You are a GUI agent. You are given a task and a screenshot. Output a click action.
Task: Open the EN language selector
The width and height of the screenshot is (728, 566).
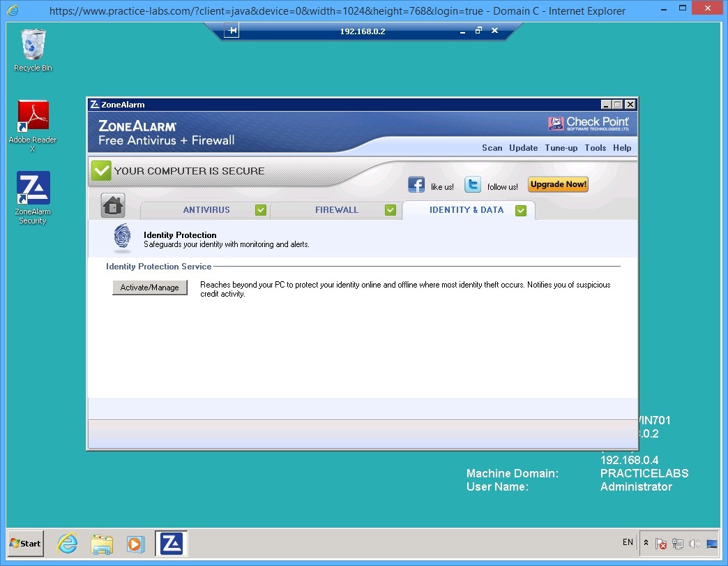627,542
